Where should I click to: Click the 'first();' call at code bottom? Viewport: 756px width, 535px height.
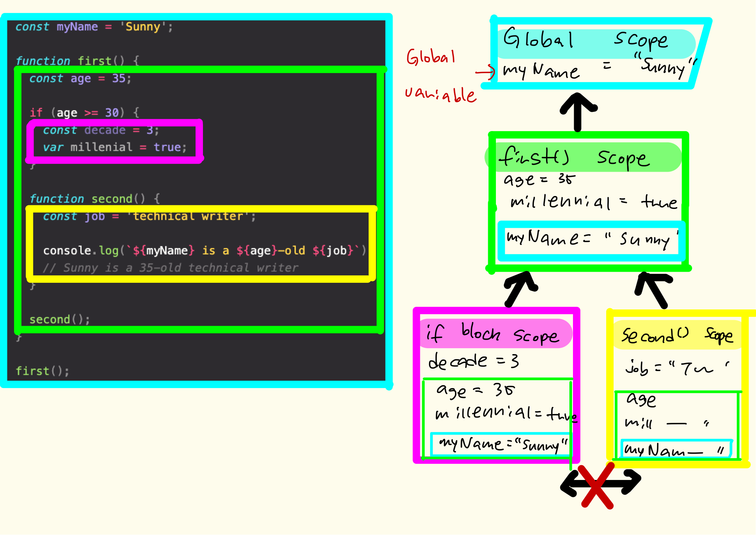(42, 371)
